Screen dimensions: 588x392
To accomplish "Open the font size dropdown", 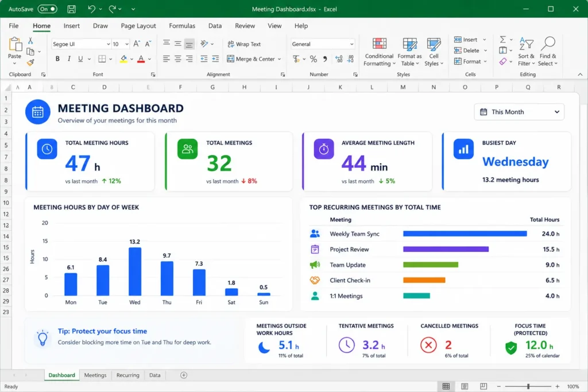I will pyautogui.click(x=127, y=44).
